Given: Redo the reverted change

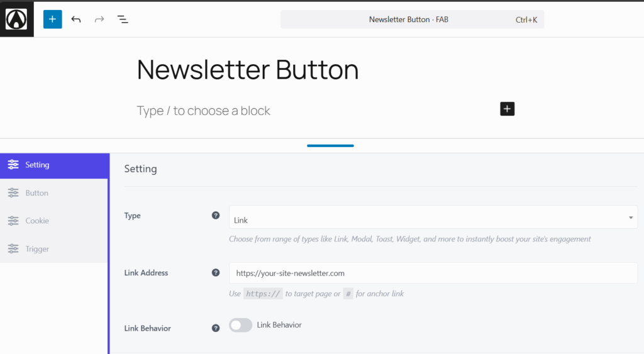Looking at the screenshot, I should point(99,19).
